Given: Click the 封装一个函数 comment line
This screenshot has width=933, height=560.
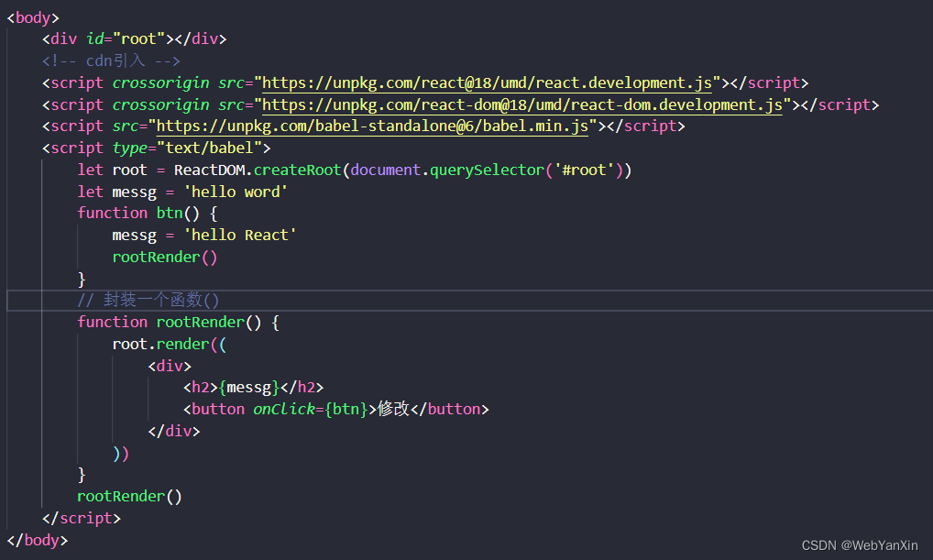Looking at the screenshot, I should pos(148,300).
